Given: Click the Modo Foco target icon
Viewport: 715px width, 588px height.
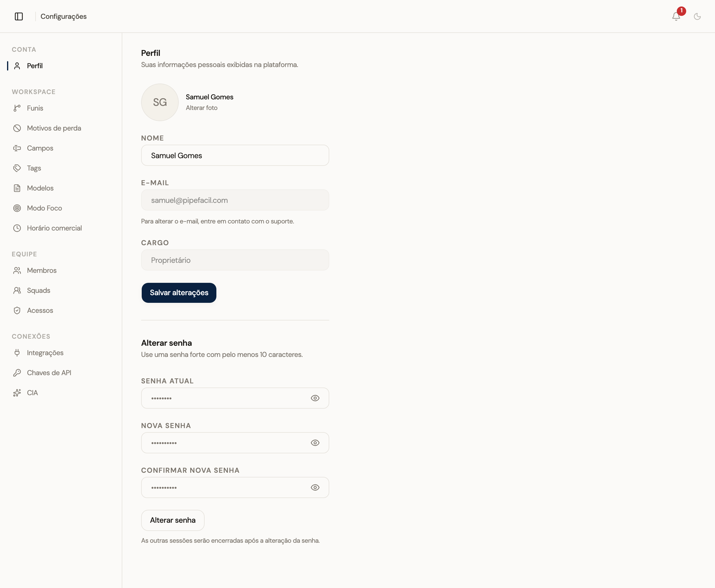Looking at the screenshot, I should (x=17, y=208).
